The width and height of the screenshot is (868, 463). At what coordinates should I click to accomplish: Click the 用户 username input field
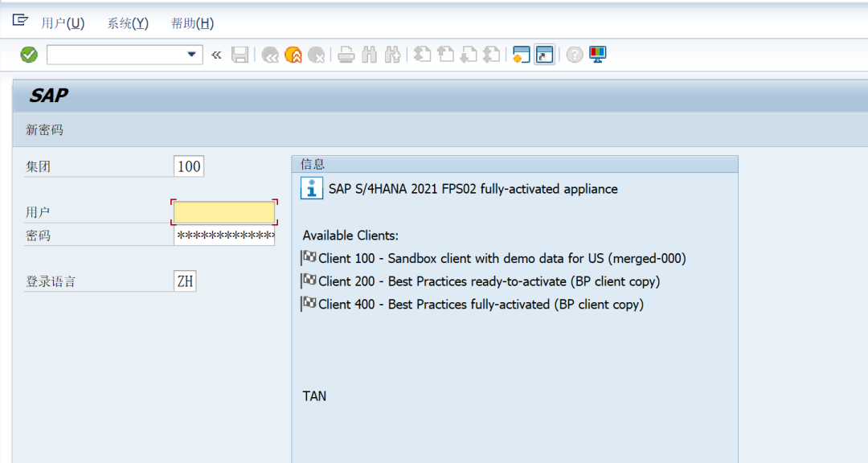tap(224, 212)
